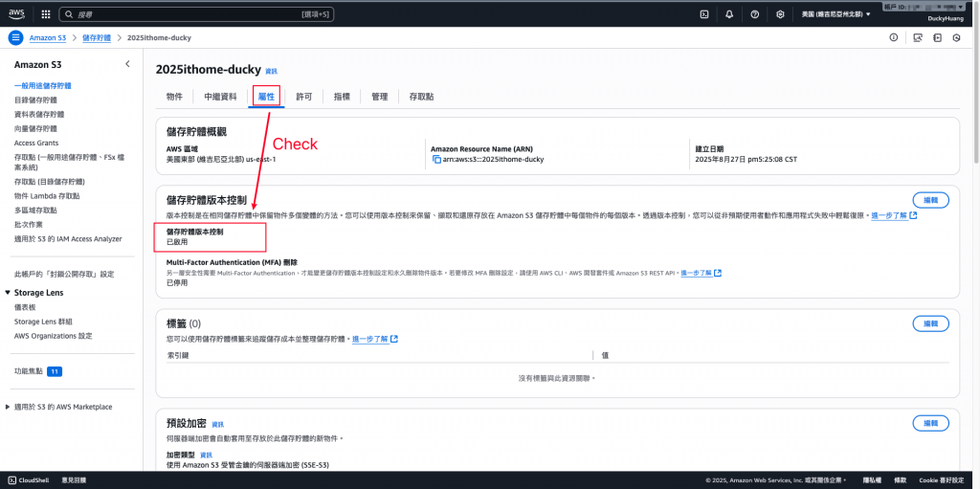Click the info circle icon at top right
This screenshot has height=489, width=980.
click(894, 37)
